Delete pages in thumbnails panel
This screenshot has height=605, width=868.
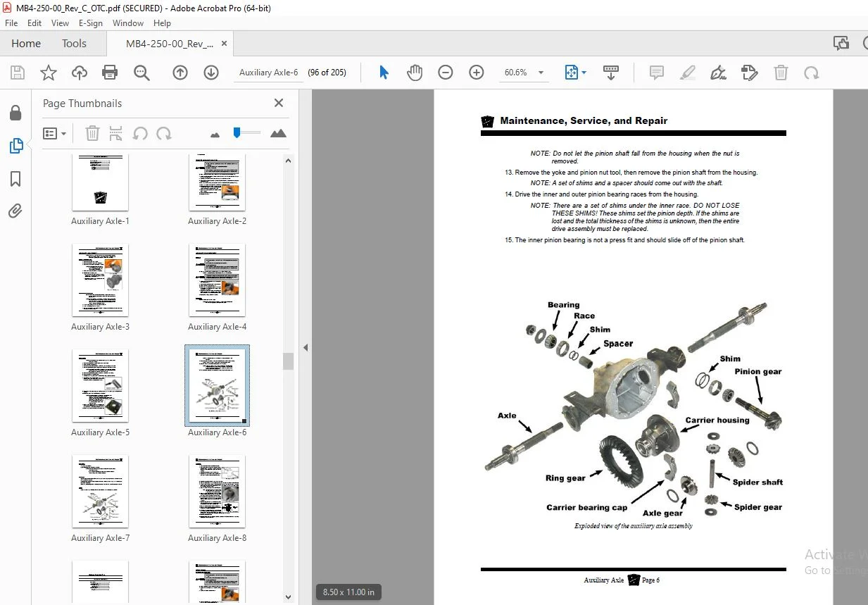tap(92, 133)
